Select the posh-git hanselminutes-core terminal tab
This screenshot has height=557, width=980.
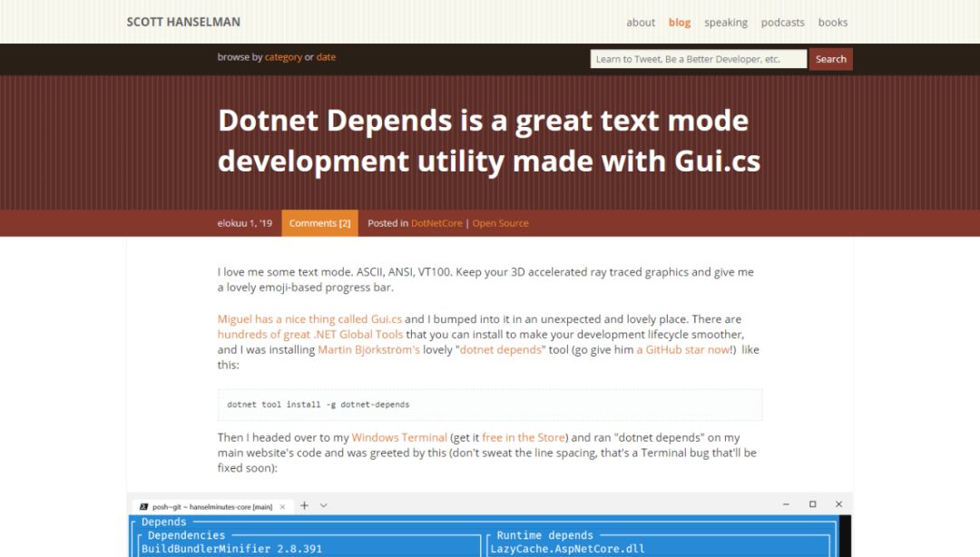(x=212, y=506)
